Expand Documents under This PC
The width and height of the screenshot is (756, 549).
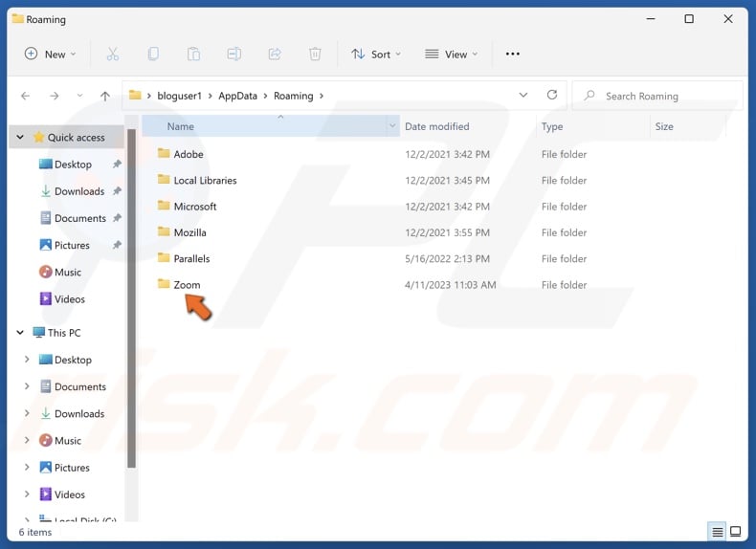pyautogui.click(x=27, y=386)
